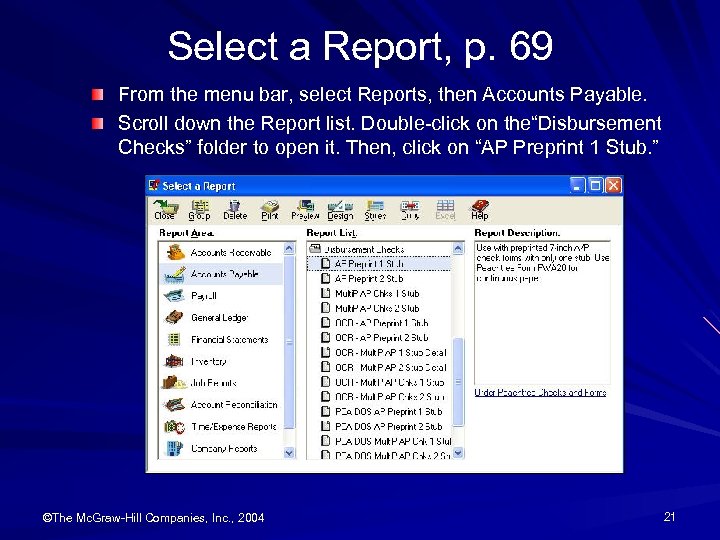
Task: Click the Group toolbar icon
Action: (199, 210)
